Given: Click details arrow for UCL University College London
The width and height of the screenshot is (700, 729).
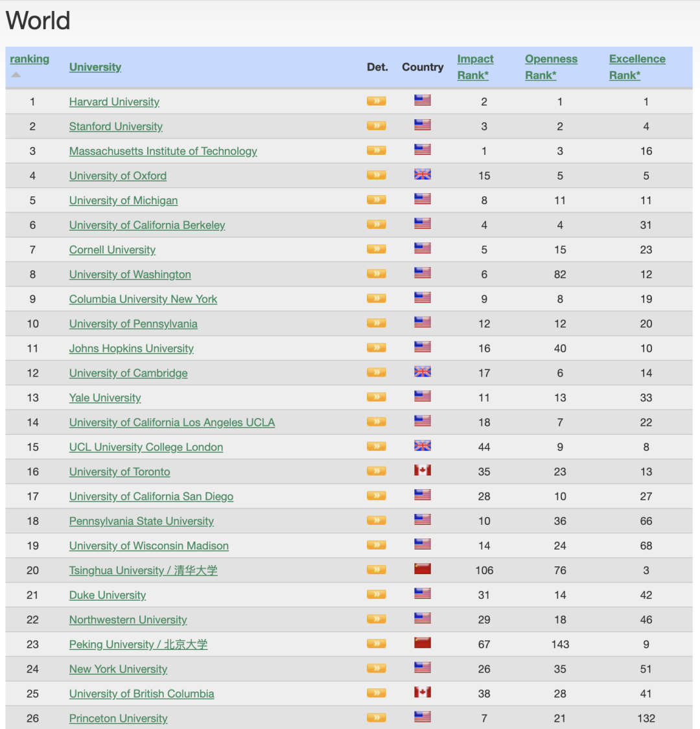Looking at the screenshot, I should (377, 446).
